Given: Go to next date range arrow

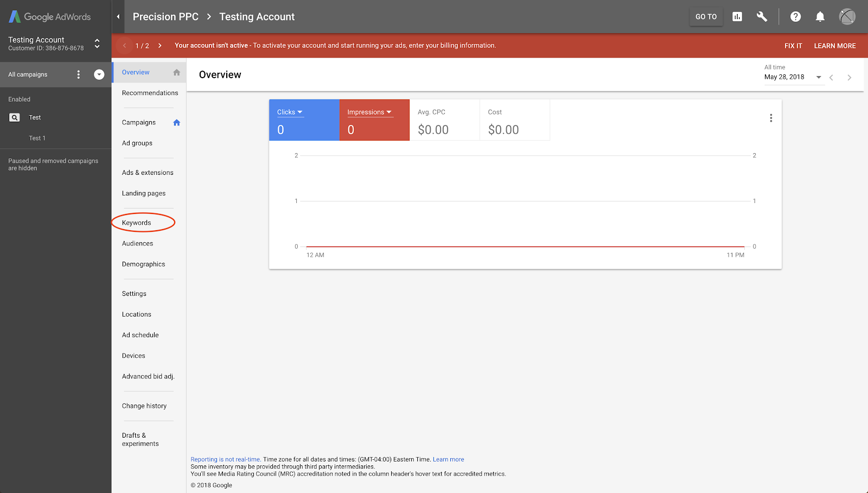Looking at the screenshot, I should 850,78.
